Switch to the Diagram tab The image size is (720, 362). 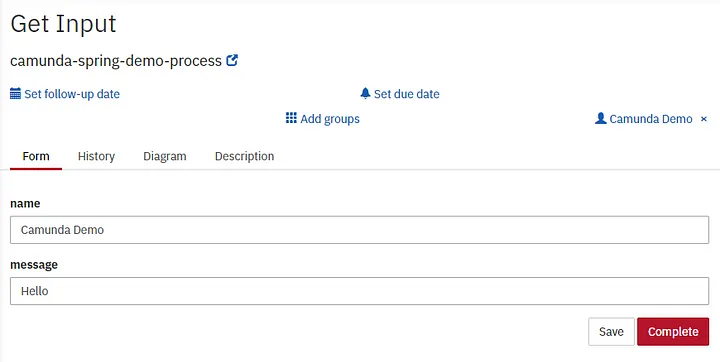[165, 156]
